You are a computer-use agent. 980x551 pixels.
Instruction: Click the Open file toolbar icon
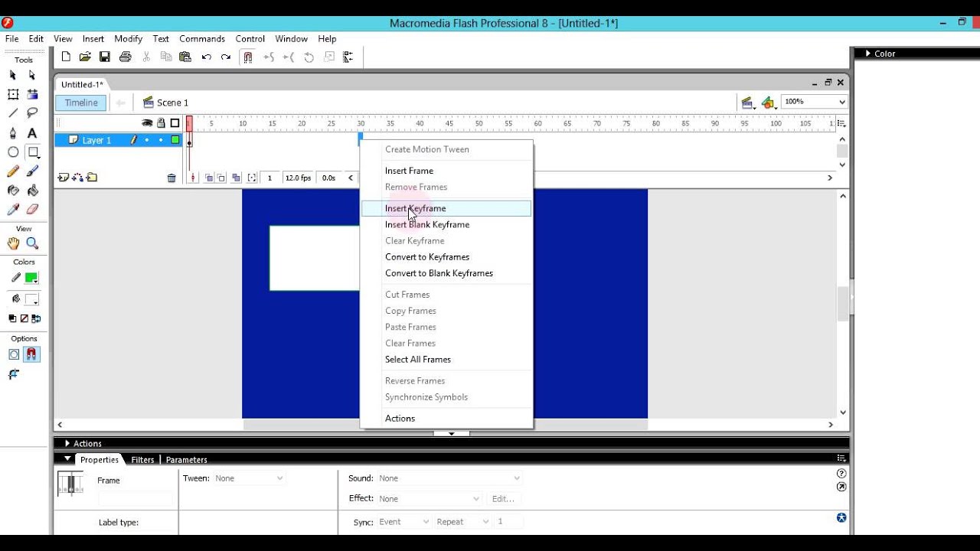(85, 57)
